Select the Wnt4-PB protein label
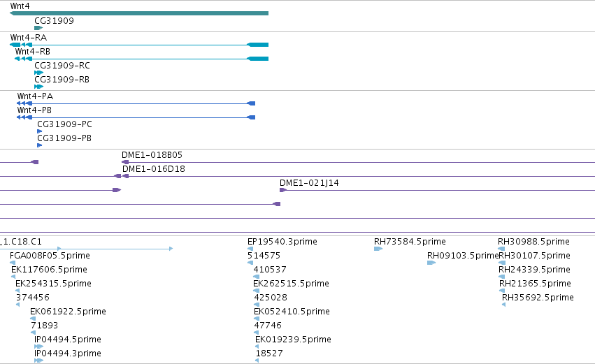This screenshot has height=364, width=595. pyautogui.click(x=34, y=110)
